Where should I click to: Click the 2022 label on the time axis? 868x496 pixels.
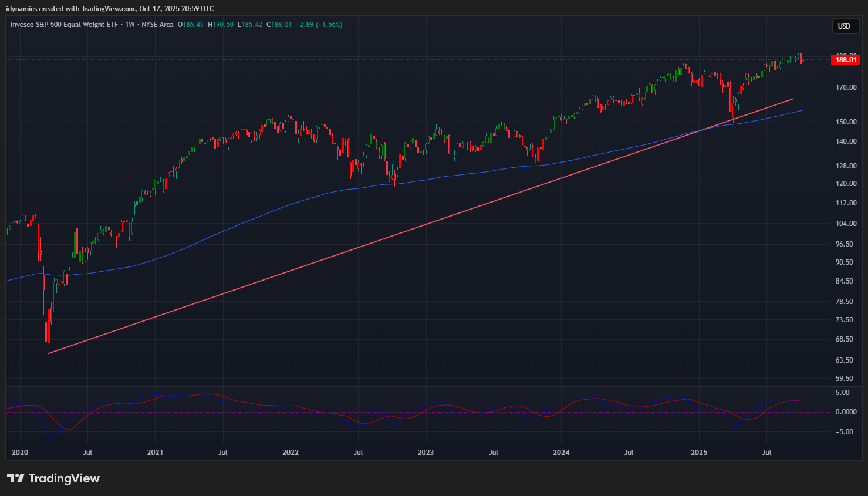291,453
